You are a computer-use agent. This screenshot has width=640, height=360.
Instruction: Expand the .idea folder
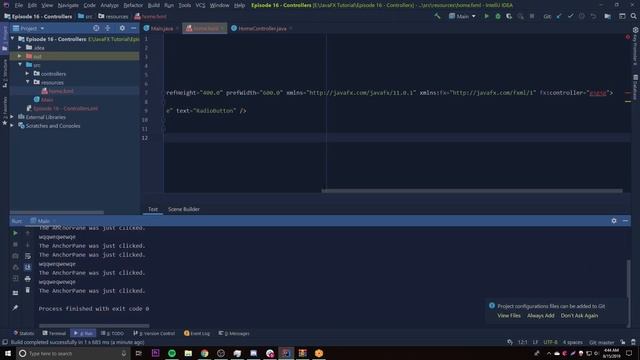click(20, 47)
